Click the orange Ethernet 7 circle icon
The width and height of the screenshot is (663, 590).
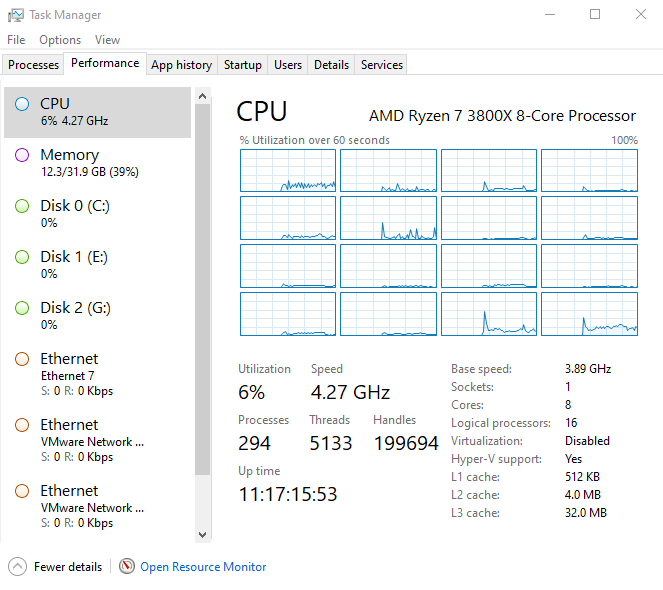(22, 359)
